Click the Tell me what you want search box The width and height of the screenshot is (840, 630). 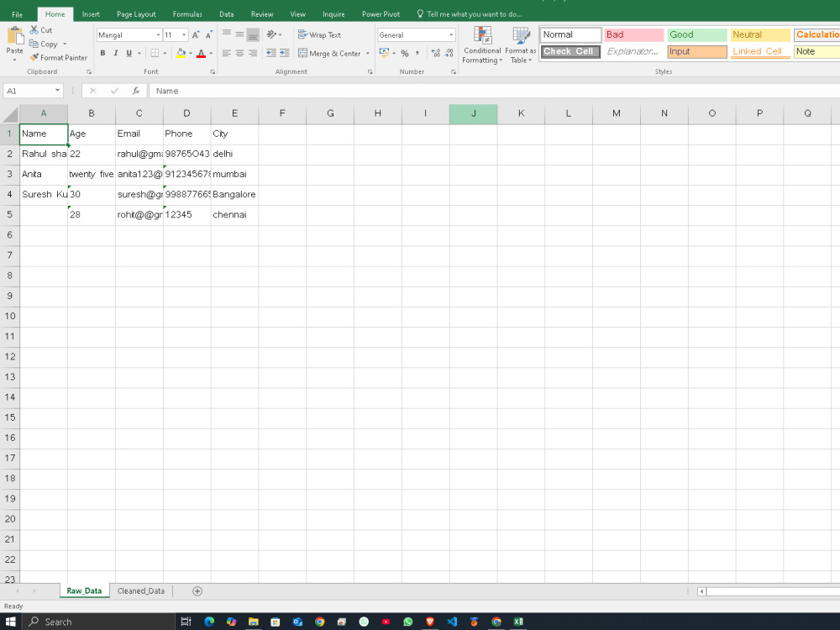click(x=470, y=14)
